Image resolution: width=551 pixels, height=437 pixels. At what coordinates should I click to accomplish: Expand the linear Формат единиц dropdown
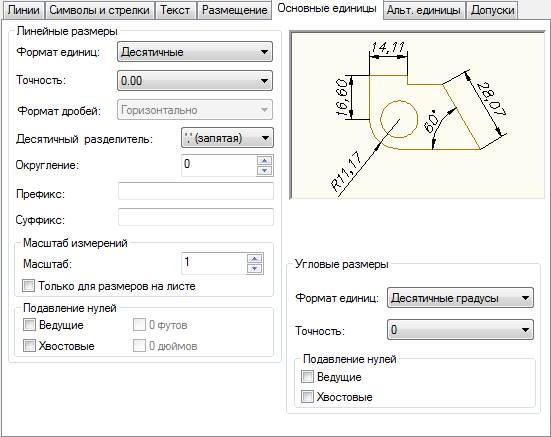pyautogui.click(x=195, y=52)
